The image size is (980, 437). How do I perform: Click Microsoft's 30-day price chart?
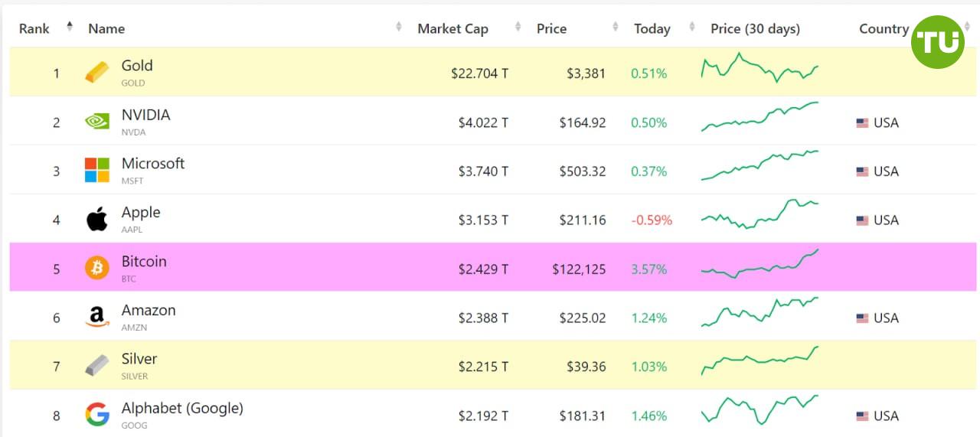(x=759, y=165)
